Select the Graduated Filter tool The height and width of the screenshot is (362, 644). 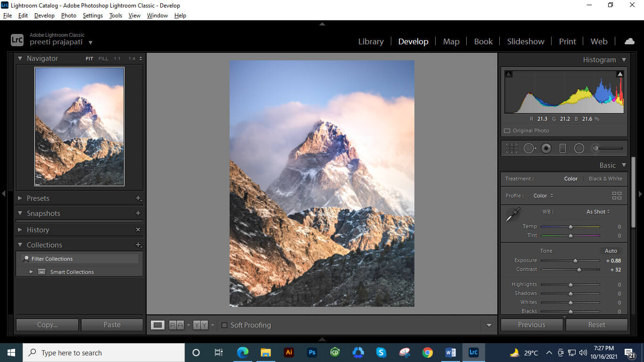click(562, 148)
